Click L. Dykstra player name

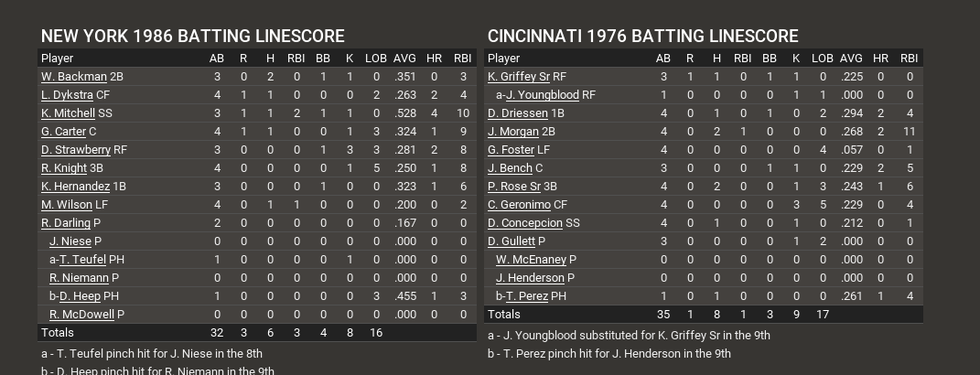67,95
